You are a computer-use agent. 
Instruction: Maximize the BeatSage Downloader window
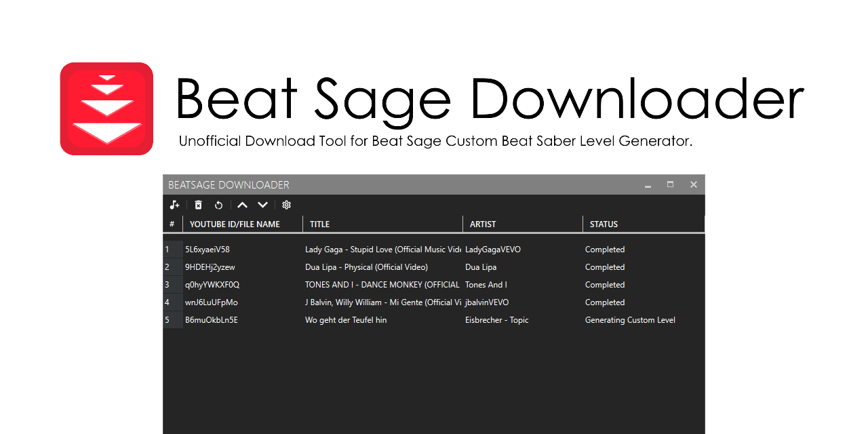(670, 184)
